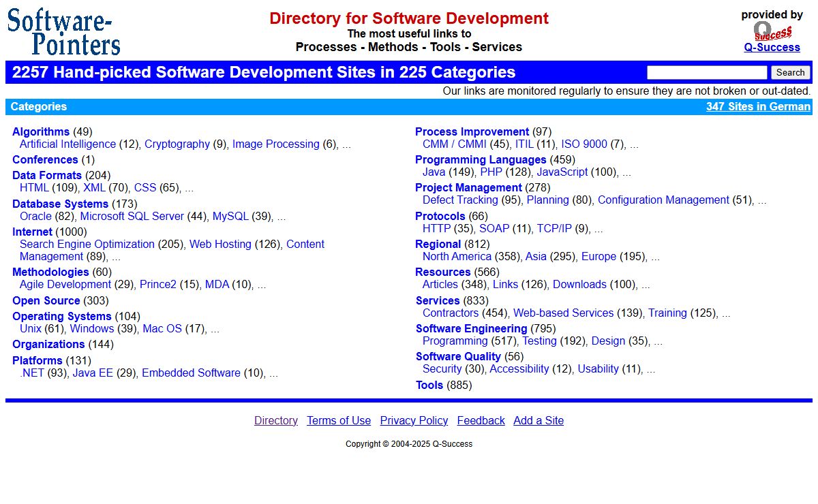The width and height of the screenshot is (818, 504).
Task: Open the Organizations category
Action: (48, 345)
